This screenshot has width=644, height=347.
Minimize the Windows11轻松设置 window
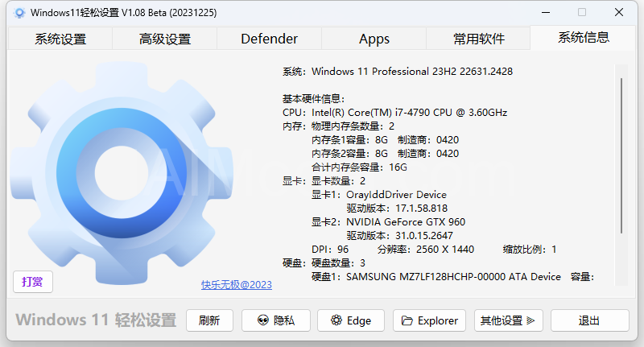[x=546, y=13]
